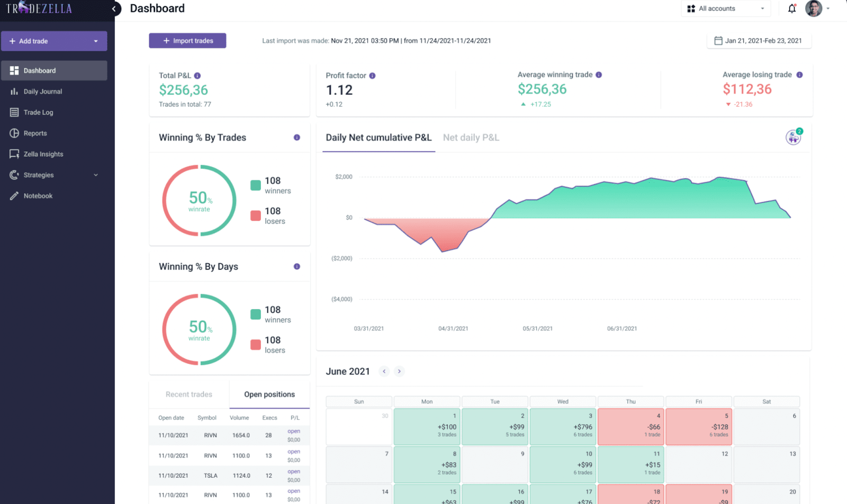
Task: Open the Add trade button
Action: pos(54,41)
